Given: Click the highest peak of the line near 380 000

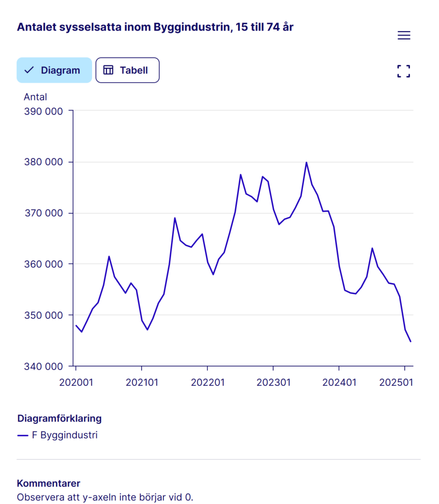Looking at the screenshot, I should (x=306, y=162).
